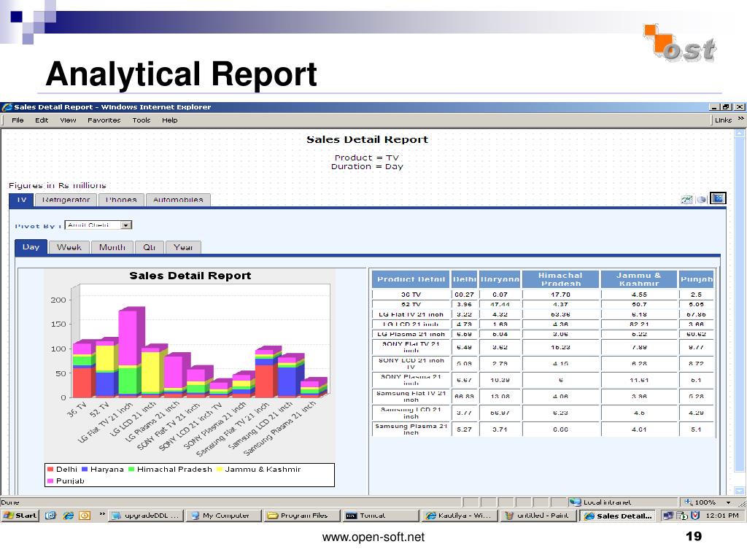This screenshot has height=560, width=747.
Task: Select the Day duration tab
Action: click(31, 247)
